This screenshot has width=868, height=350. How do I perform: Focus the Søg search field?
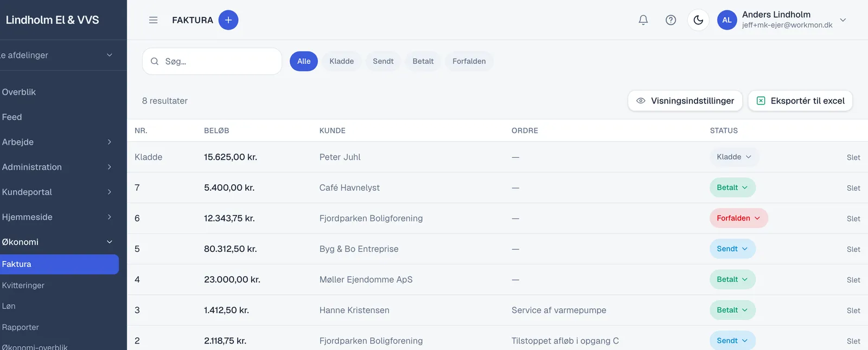click(x=212, y=61)
